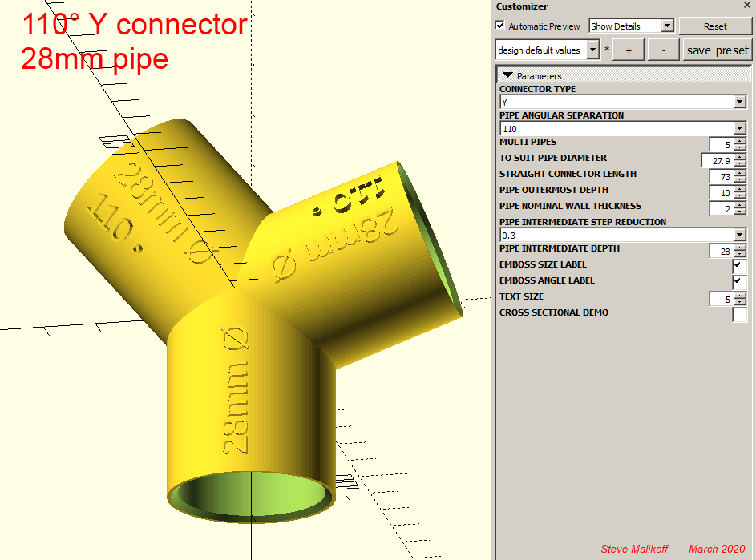Open the Show Details dropdown

631,26
